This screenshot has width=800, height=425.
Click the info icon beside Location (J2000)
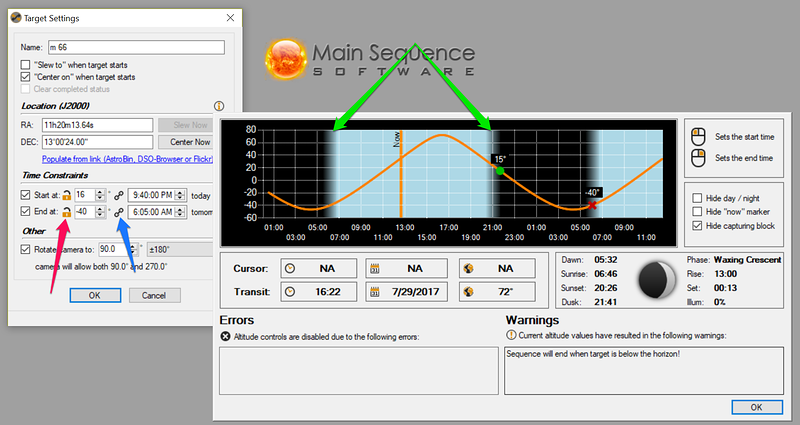click(219, 106)
